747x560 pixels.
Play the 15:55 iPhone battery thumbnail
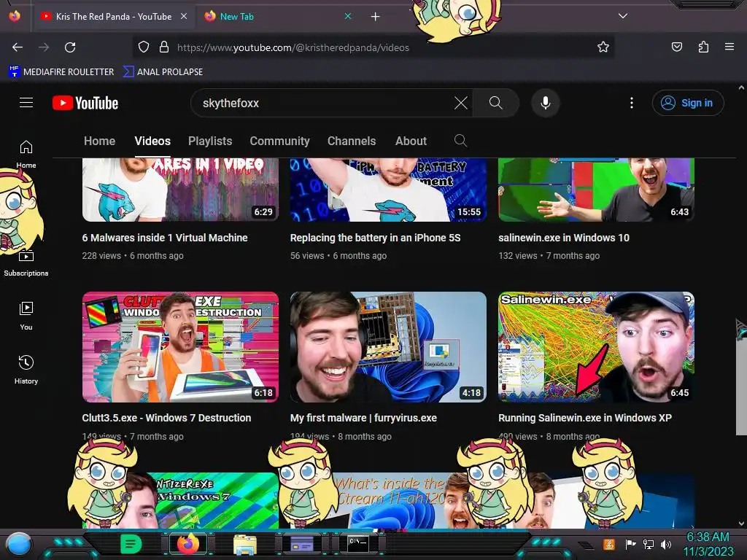tap(388, 190)
